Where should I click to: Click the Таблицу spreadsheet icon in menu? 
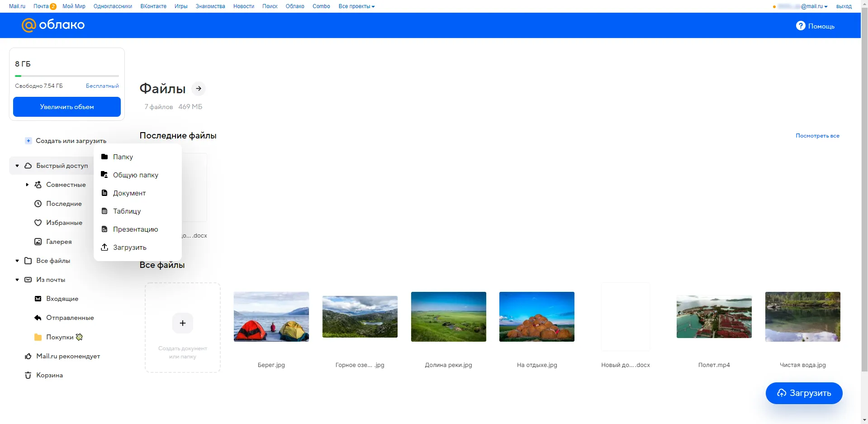104,211
